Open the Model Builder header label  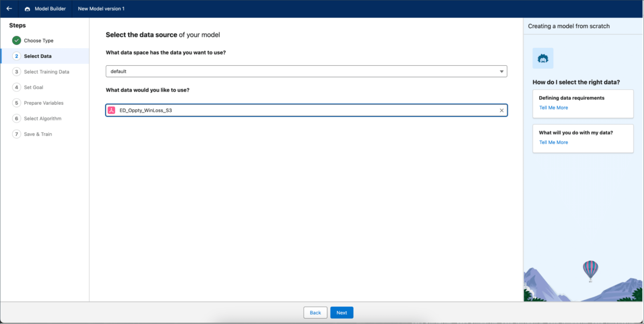click(x=50, y=9)
